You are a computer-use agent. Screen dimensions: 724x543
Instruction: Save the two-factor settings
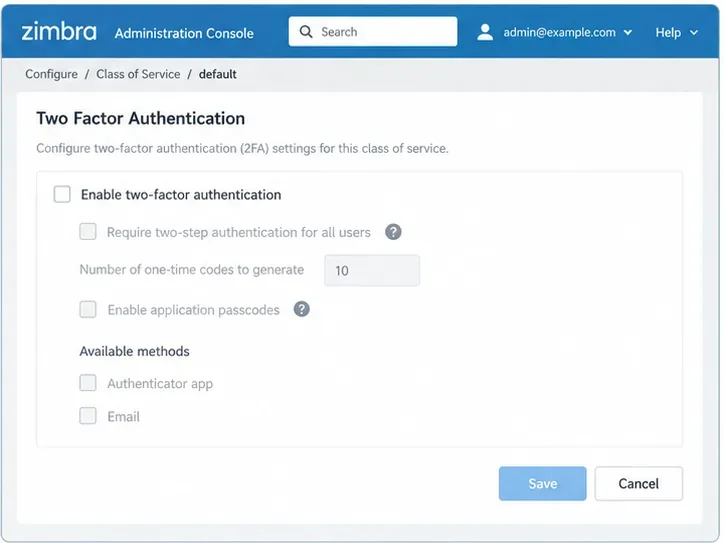point(543,483)
